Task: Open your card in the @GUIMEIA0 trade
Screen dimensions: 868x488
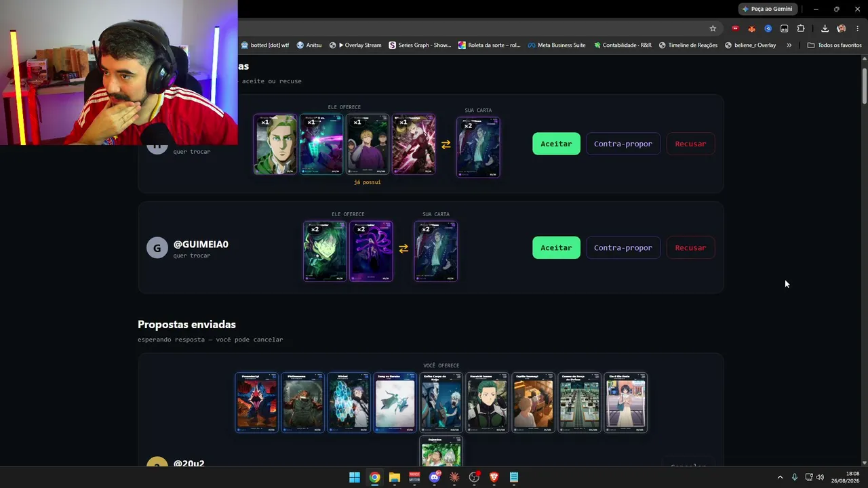Action: 435,251
